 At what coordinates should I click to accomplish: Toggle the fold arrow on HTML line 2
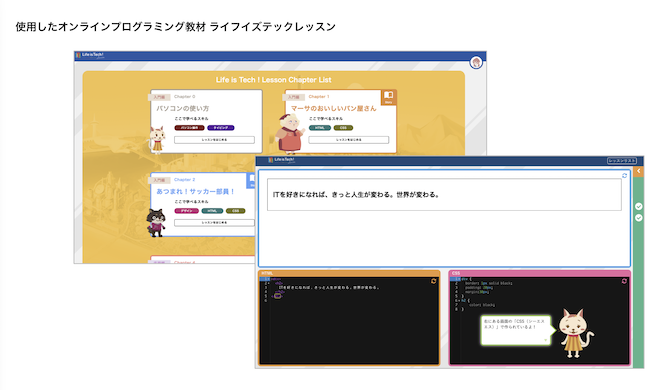click(x=268, y=283)
